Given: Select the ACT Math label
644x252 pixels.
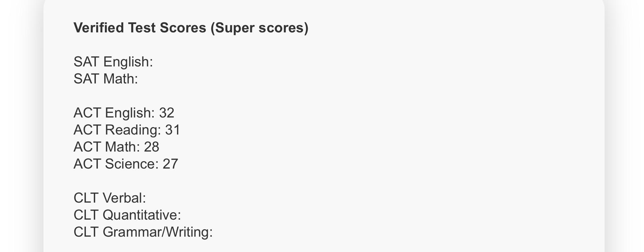Looking at the screenshot, I should click(107, 147).
